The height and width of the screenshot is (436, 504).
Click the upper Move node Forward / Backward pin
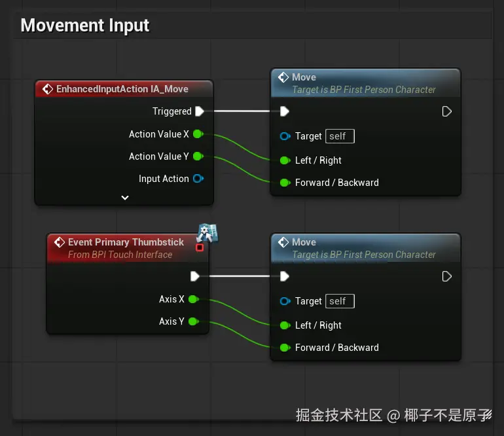pos(285,183)
